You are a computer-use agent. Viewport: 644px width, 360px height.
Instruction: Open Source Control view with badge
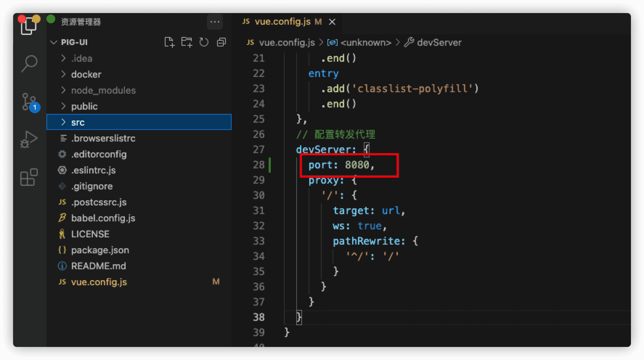tap(29, 102)
